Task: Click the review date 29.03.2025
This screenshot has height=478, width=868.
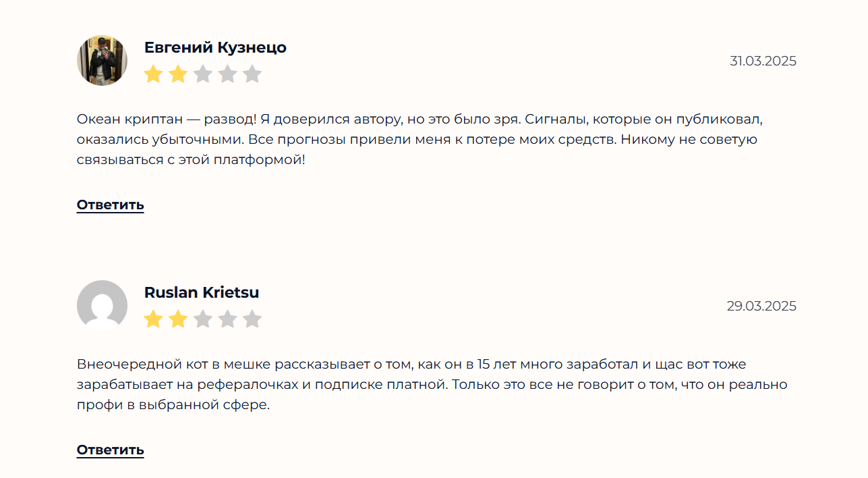Action: click(761, 307)
